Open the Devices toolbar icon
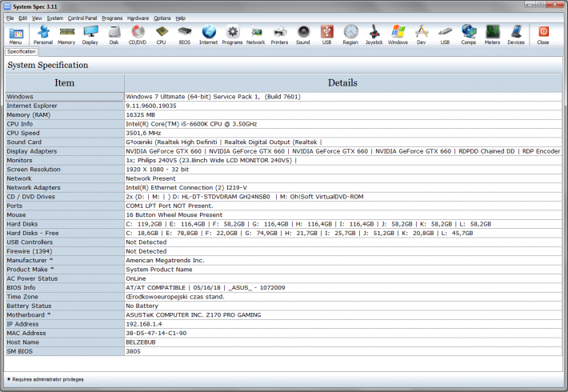The height and width of the screenshot is (392, 568). pos(516,35)
